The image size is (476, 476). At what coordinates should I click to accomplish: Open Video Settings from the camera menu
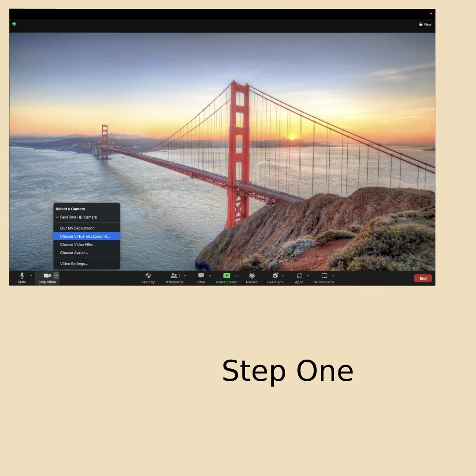click(x=74, y=263)
